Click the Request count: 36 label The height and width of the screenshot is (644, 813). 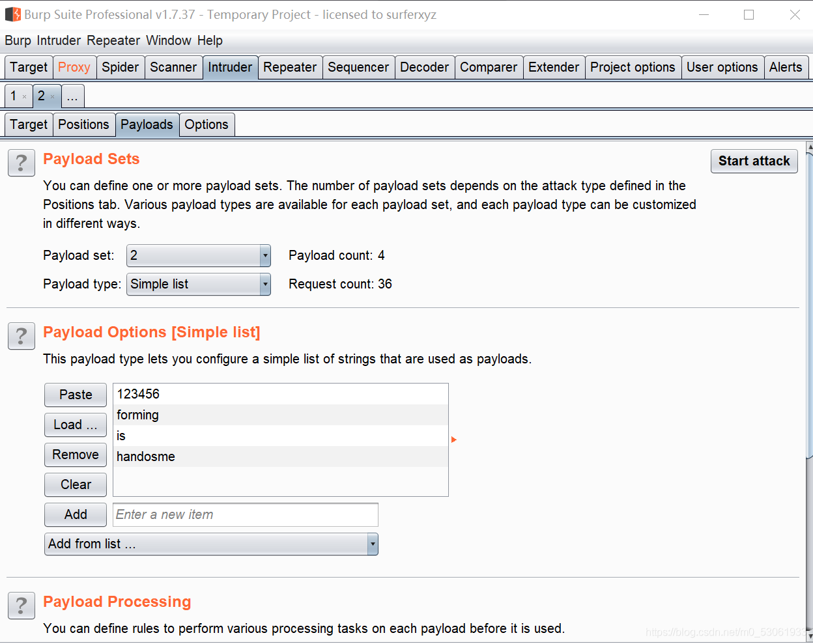pyautogui.click(x=341, y=284)
